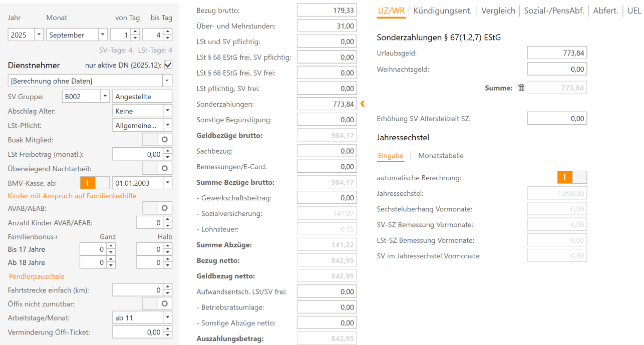Increase Anzahl Kinder AVAB/AEAB value
644x345 pixels.
[168, 219]
